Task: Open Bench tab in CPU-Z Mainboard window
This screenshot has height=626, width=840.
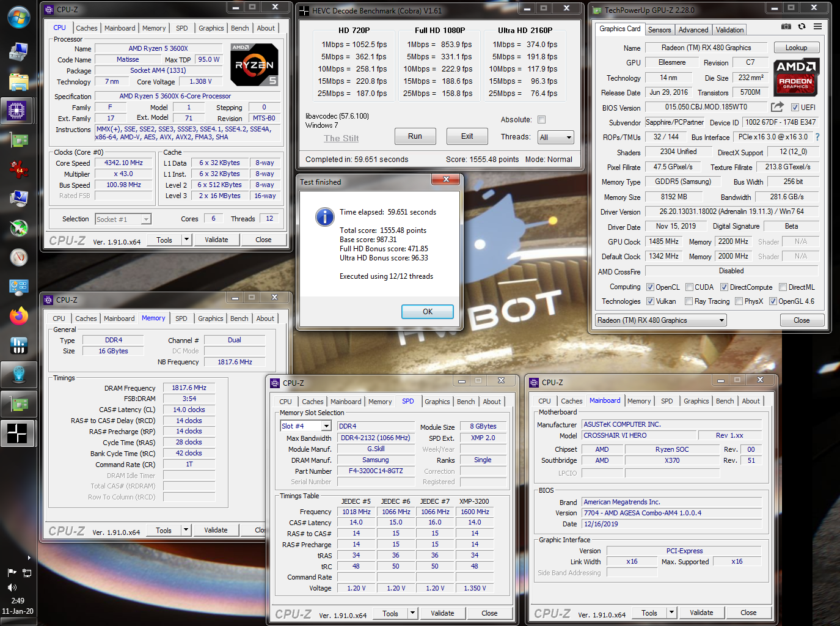Action: (725, 401)
